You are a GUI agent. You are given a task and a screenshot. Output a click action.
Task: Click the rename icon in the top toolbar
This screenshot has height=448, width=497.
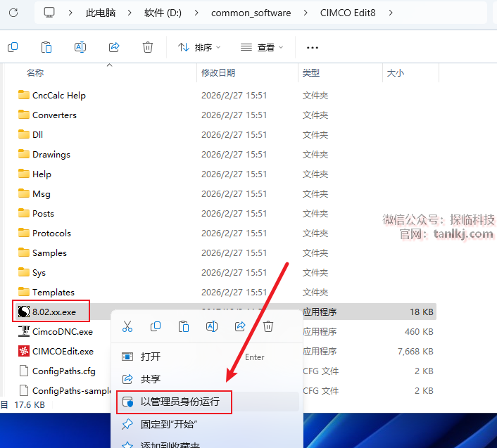click(x=80, y=47)
